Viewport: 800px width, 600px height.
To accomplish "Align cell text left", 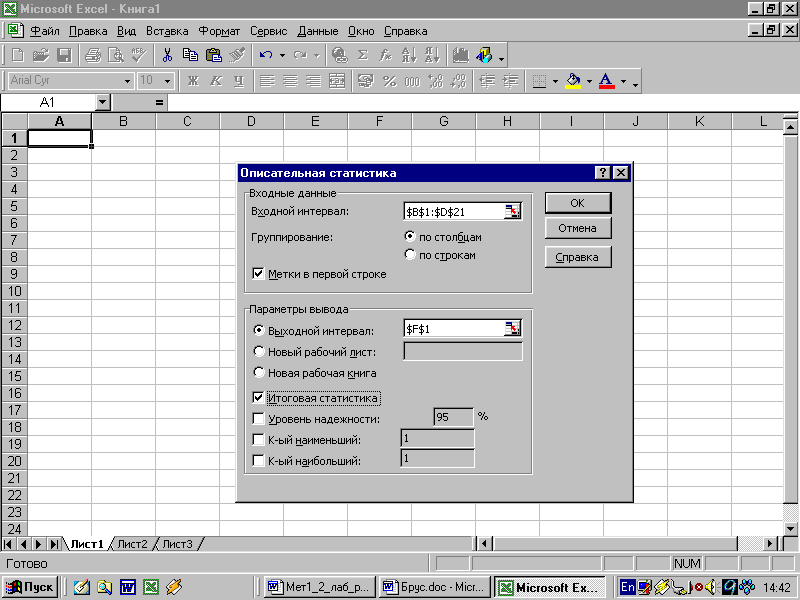I will tap(267, 81).
